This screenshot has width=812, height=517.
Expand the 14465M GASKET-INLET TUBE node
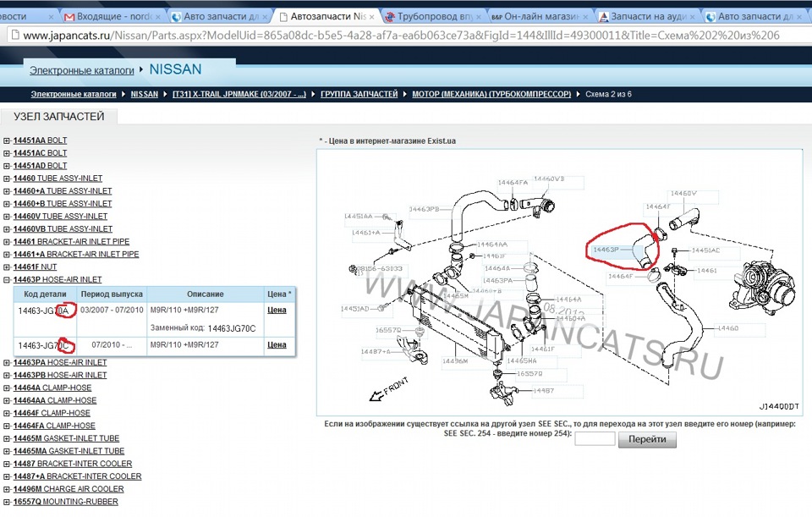(6, 438)
